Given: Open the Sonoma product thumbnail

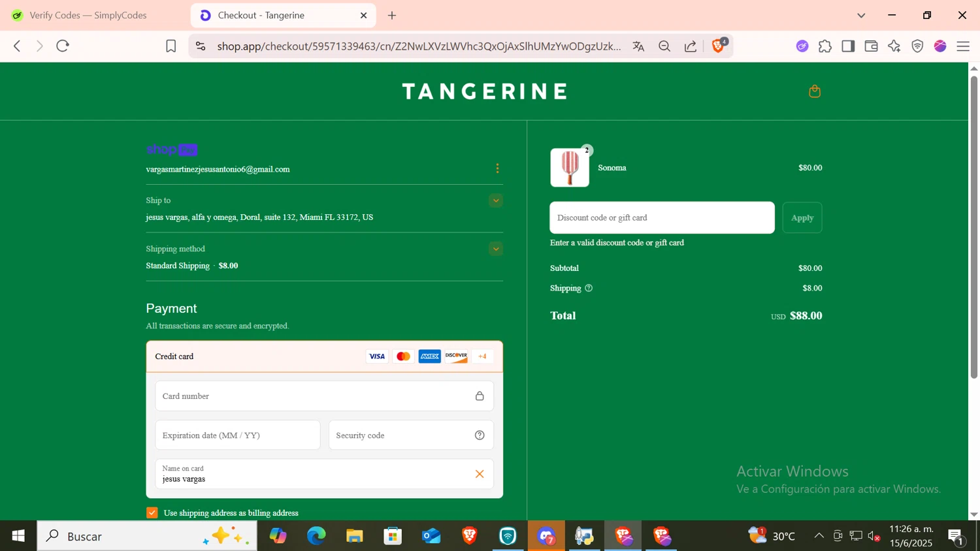Looking at the screenshot, I should [x=570, y=168].
